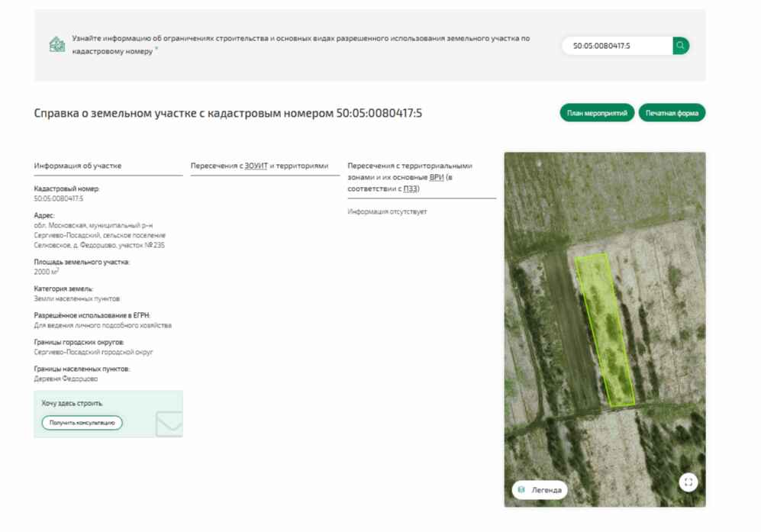Click the ПЗЗ abbreviation link
Viewport: 761px width, 532px height.
(x=411, y=189)
